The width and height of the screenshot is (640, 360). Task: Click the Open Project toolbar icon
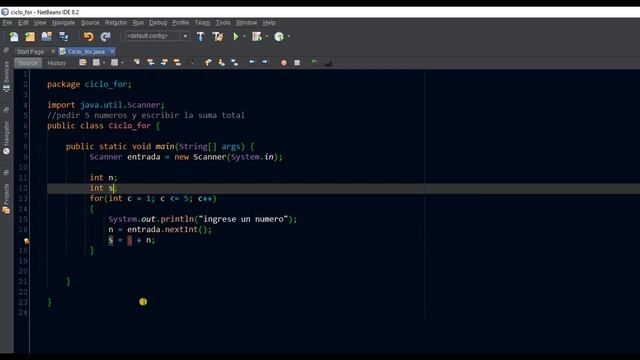[x=47, y=37]
